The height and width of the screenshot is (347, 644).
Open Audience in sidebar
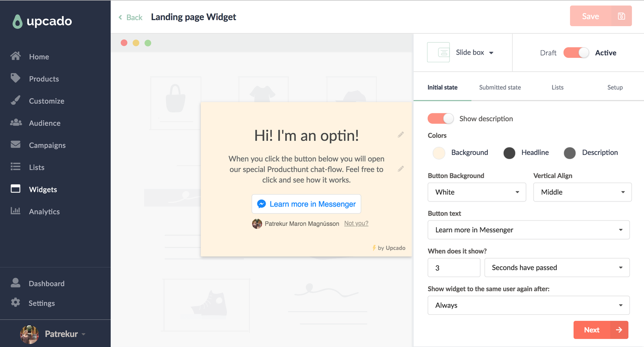point(45,123)
